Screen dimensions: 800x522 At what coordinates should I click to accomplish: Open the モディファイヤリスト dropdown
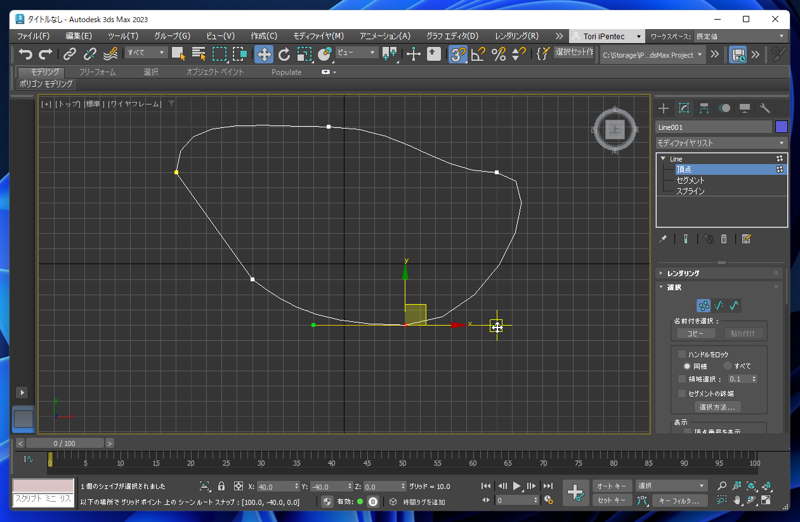click(721, 143)
